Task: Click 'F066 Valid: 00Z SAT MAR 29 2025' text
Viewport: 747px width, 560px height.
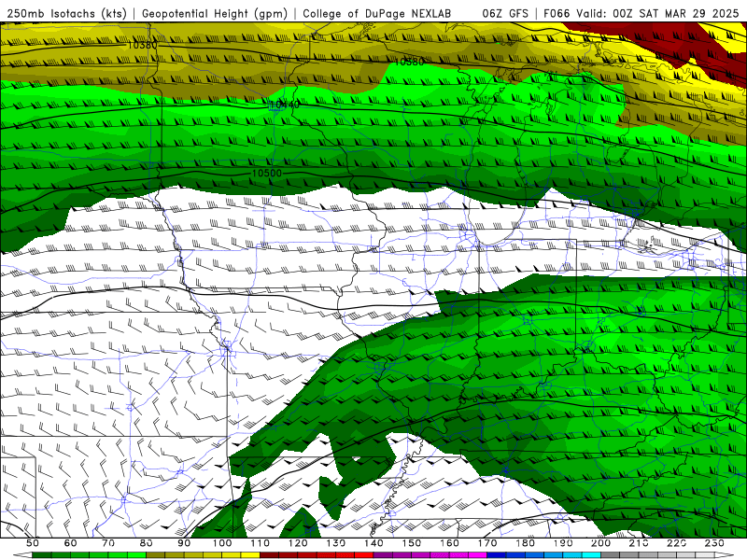Action: [x=641, y=13]
